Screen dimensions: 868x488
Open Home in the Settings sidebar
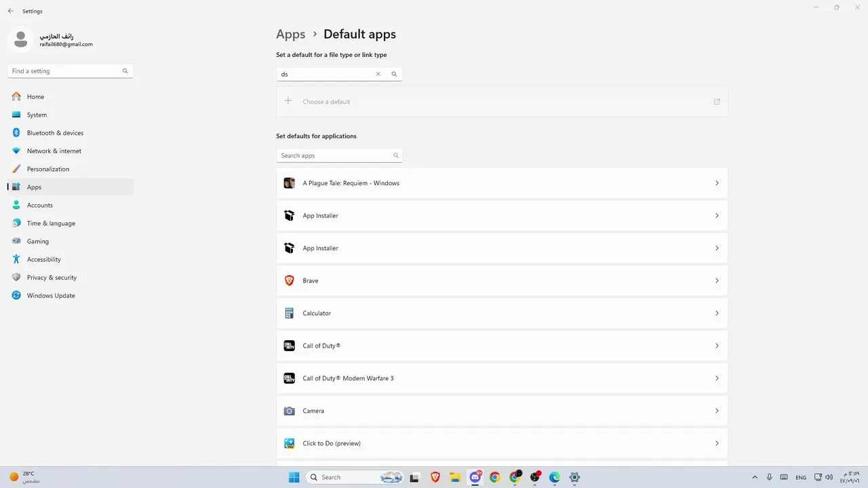click(71, 97)
